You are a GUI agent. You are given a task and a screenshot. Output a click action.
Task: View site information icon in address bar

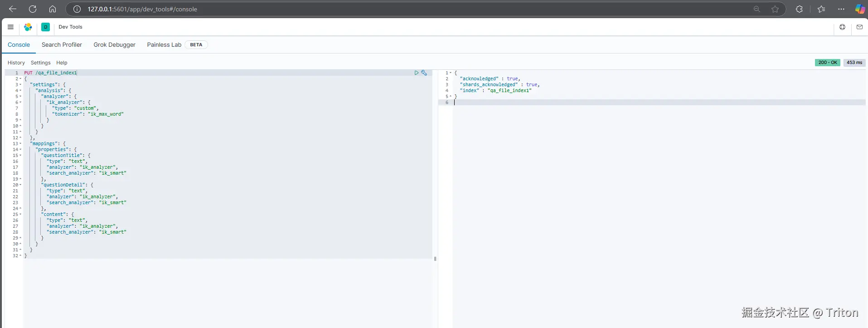click(77, 9)
